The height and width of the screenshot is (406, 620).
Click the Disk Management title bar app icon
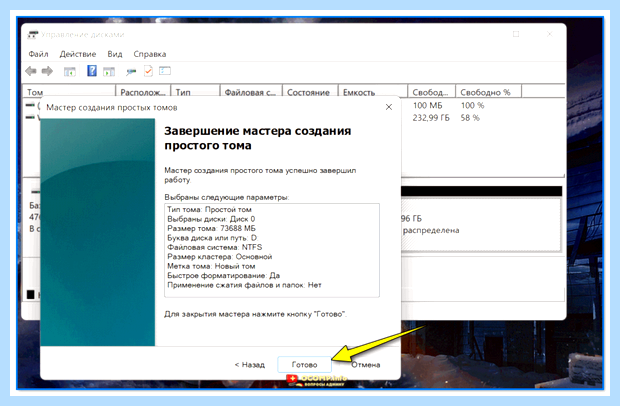tap(32, 35)
